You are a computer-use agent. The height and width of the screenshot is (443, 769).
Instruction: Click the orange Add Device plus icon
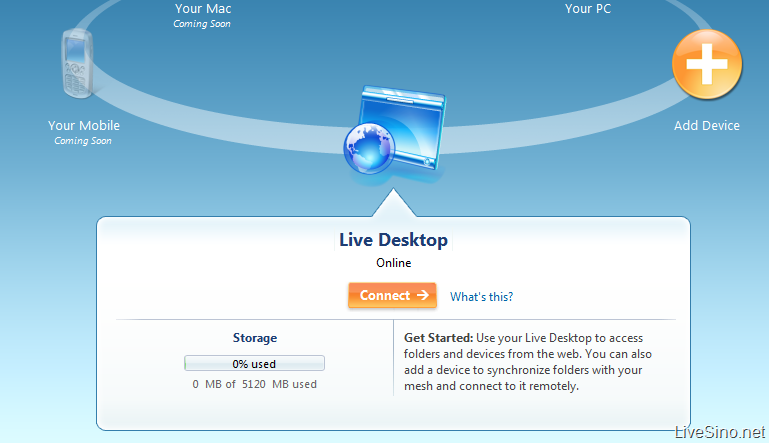point(706,66)
